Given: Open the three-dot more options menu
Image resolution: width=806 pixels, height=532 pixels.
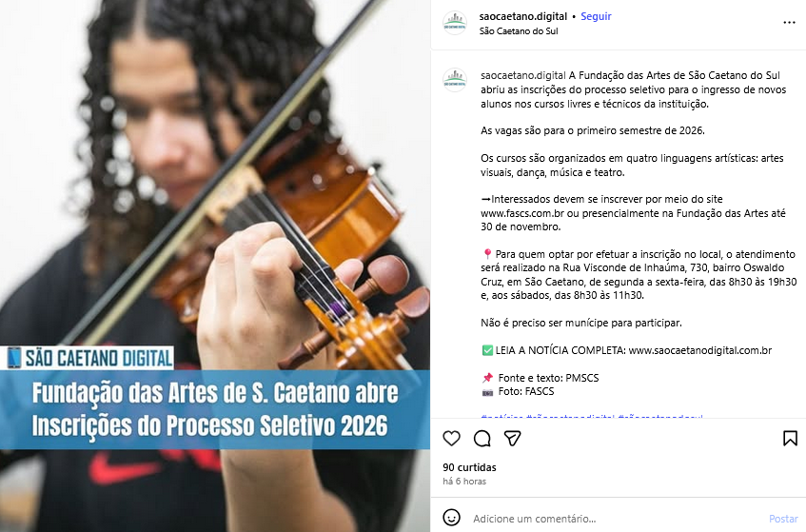Looking at the screenshot, I should click(x=789, y=23).
